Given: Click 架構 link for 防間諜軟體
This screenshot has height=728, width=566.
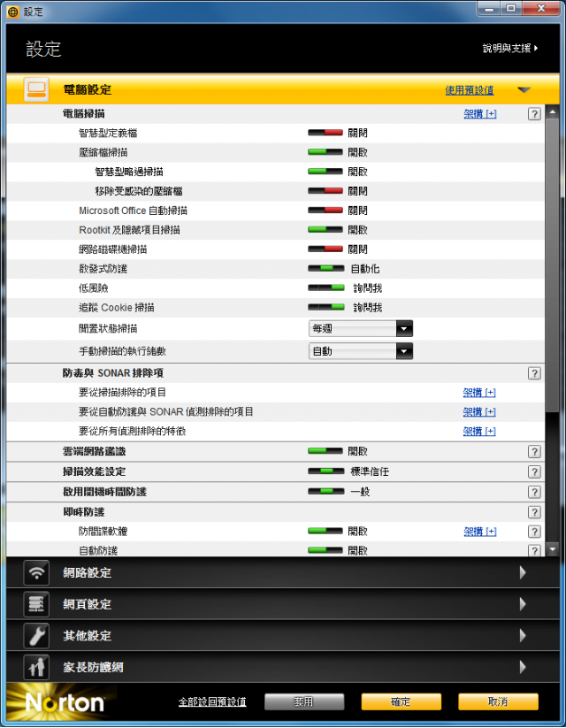Looking at the screenshot, I should tap(480, 532).
